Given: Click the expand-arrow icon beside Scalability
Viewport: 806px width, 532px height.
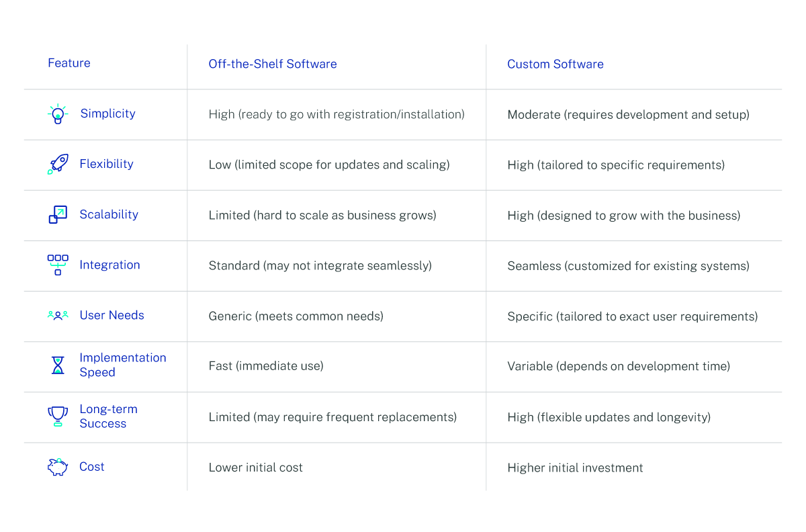Looking at the screenshot, I should (x=58, y=215).
